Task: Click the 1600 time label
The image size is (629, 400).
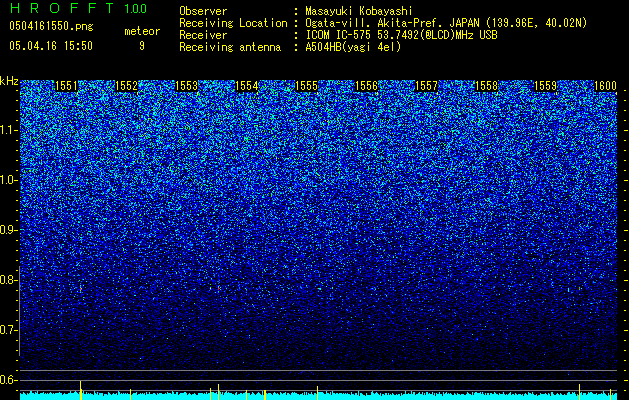Action: point(605,86)
